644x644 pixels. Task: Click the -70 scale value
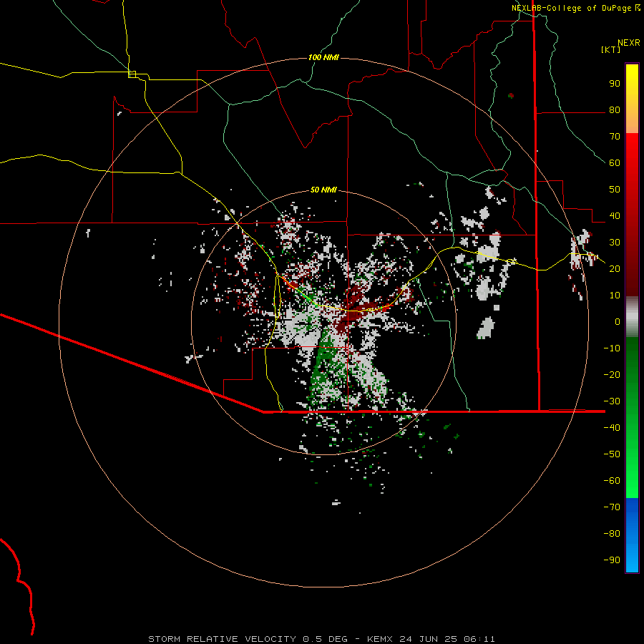[612, 507]
